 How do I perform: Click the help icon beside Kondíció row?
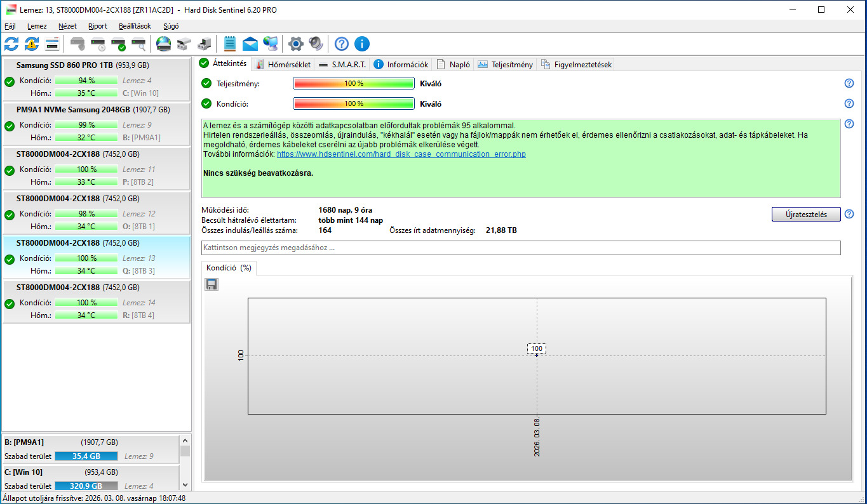(849, 103)
